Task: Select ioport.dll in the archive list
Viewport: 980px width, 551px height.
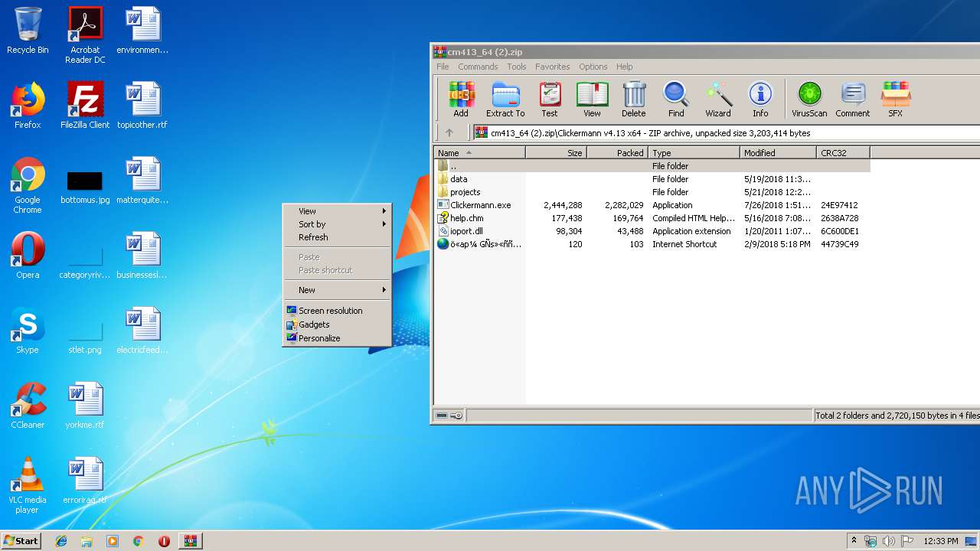Action: 652,231
